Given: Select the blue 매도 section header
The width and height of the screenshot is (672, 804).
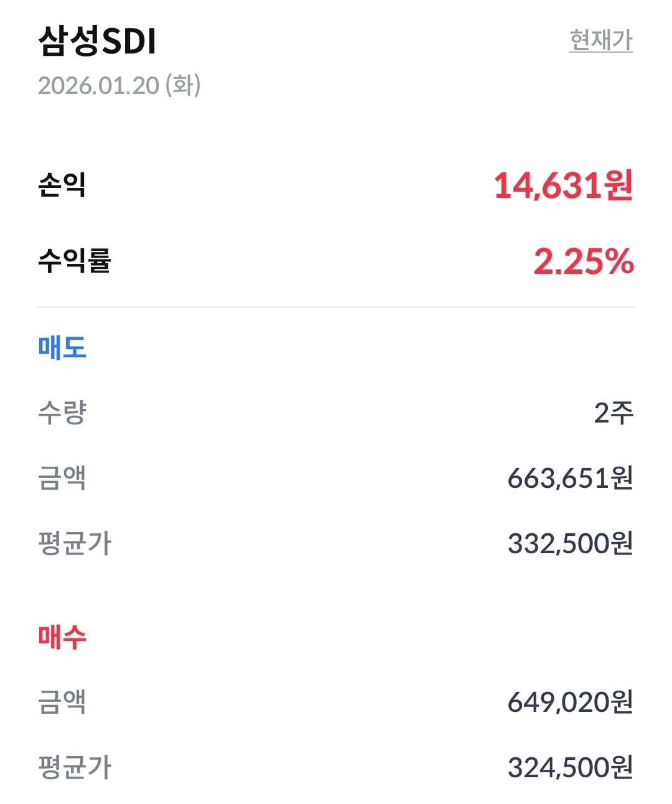Looking at the screenshot, I should click(x=62, y=347).
